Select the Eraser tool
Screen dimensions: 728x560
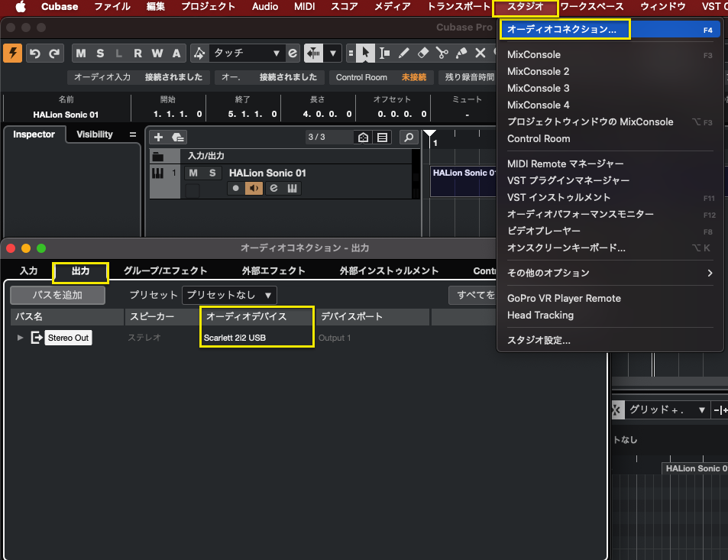[423, 53]
